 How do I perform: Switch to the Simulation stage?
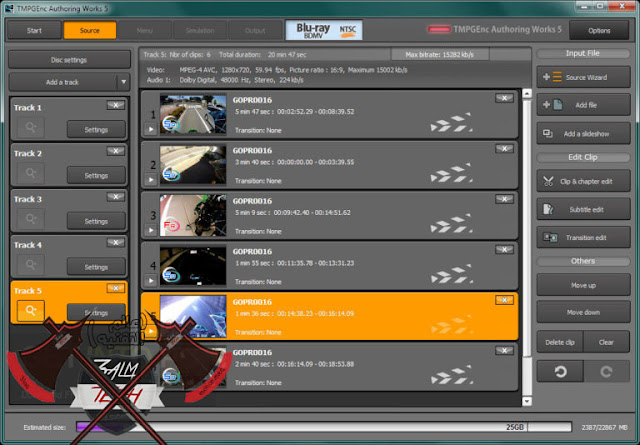(x=200, y=30)
